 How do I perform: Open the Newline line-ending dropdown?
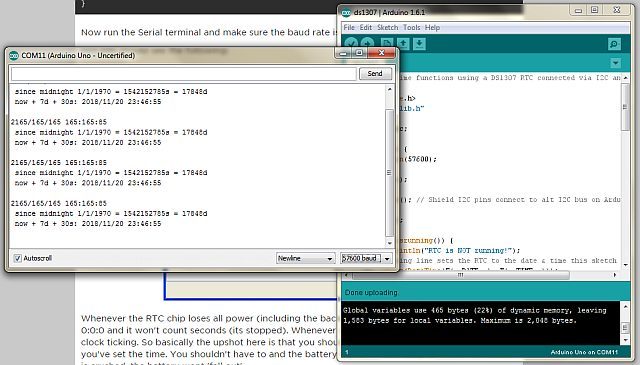[x=305, y=258]
